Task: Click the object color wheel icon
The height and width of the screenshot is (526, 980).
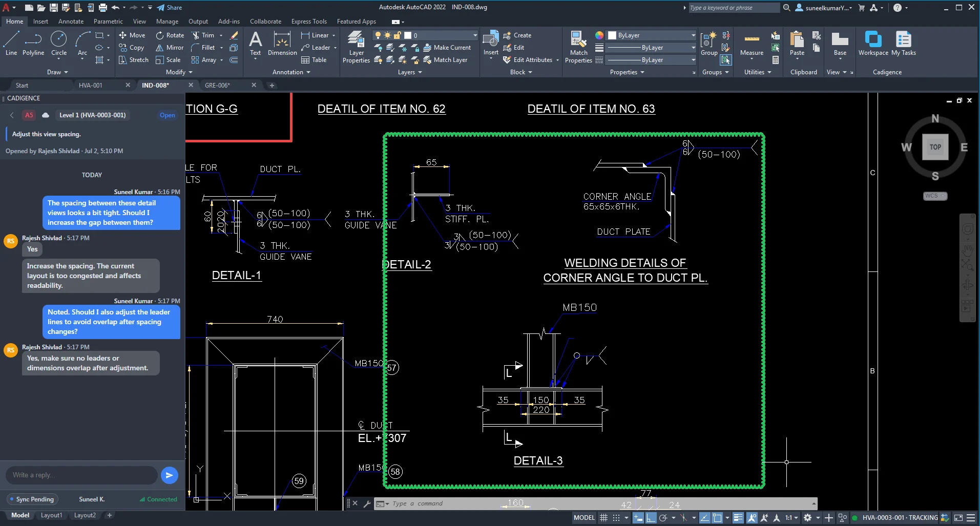Action: [599, 35]
